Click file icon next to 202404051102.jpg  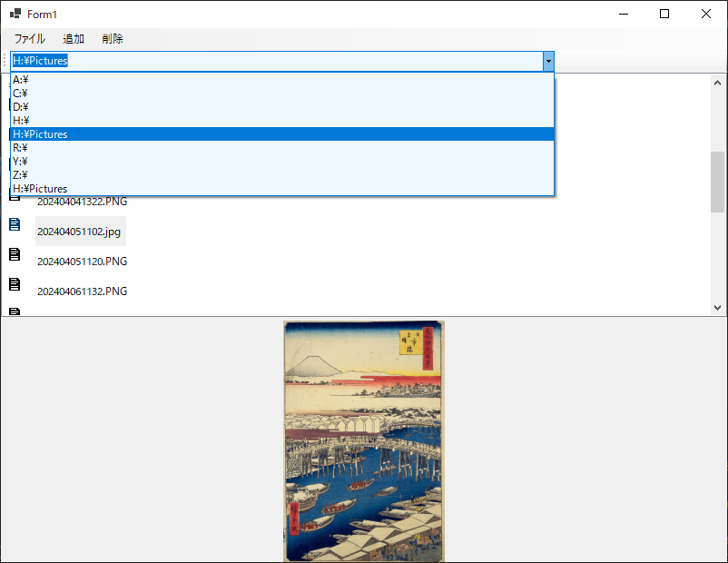click(15, 224)
